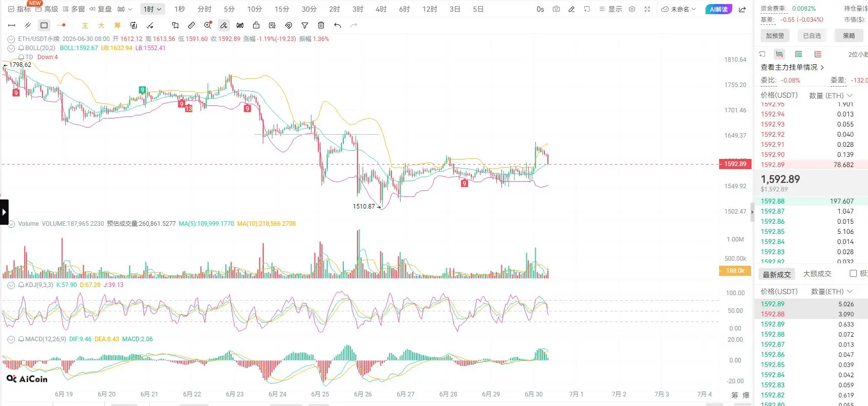This screenshot has height=406, width=868.
Task: Click the pencil edit icon in top bar
Action: tap(571, 9)
